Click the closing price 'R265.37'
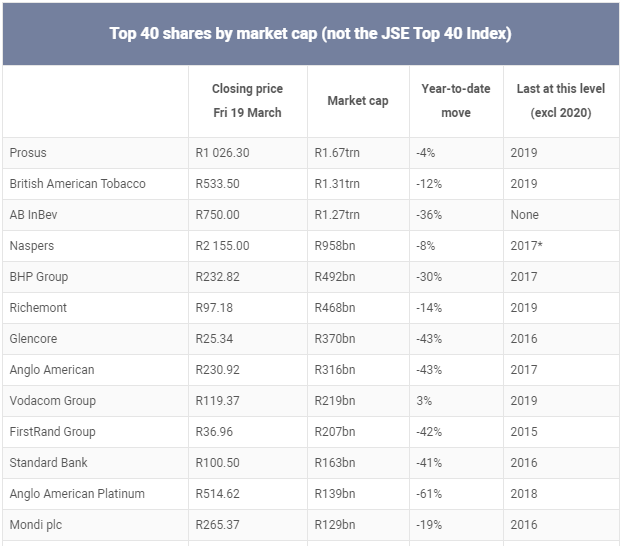Image resolution: width=623 pixels, height=546 pixels. (217, 525)
